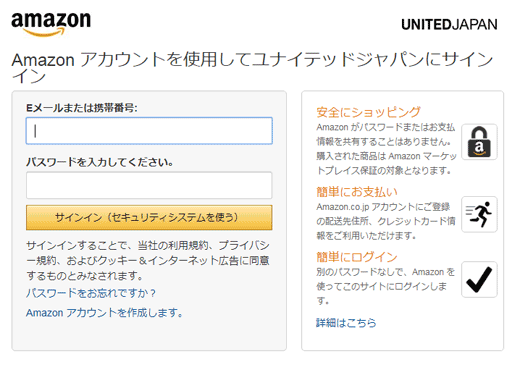Focus the Eメールまたは携帯番号 input field

[149, 131]
